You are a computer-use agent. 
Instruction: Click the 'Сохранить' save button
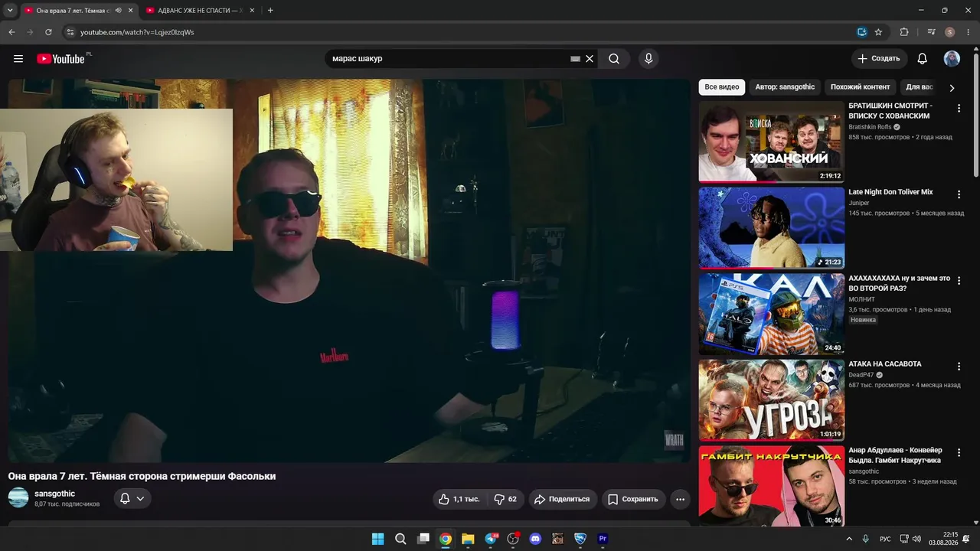(633, 499)
